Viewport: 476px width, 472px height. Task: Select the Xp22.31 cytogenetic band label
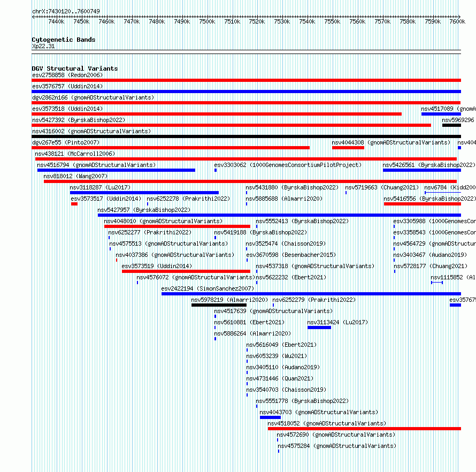point(43,46)
